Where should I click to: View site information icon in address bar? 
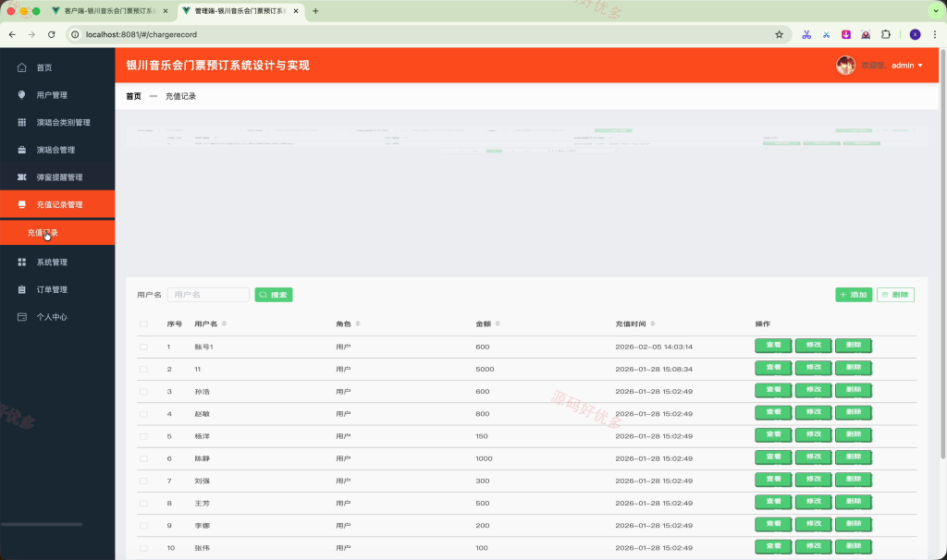coord(75,34)
